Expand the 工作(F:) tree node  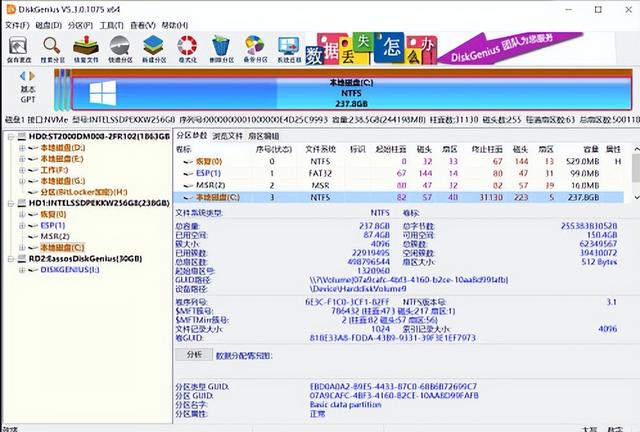pyautogui.click(x=22, y=170)
